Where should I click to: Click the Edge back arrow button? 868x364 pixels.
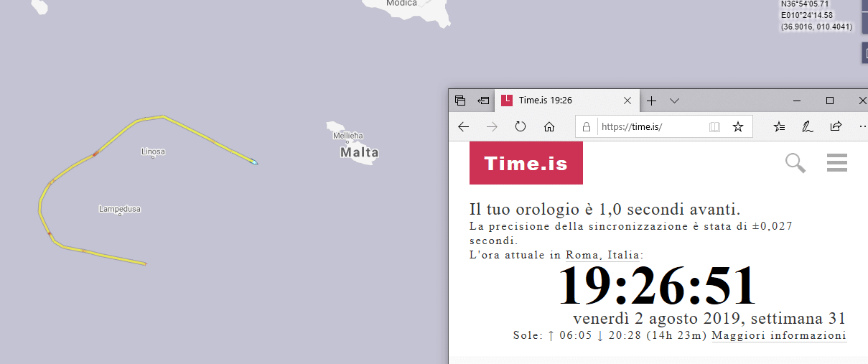click(464, 127)
